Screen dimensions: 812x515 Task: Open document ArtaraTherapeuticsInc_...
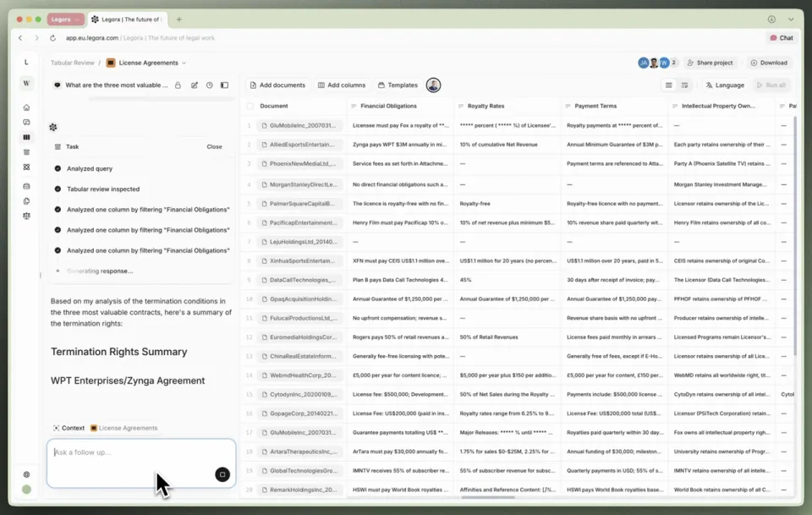(x=299, y=452)
